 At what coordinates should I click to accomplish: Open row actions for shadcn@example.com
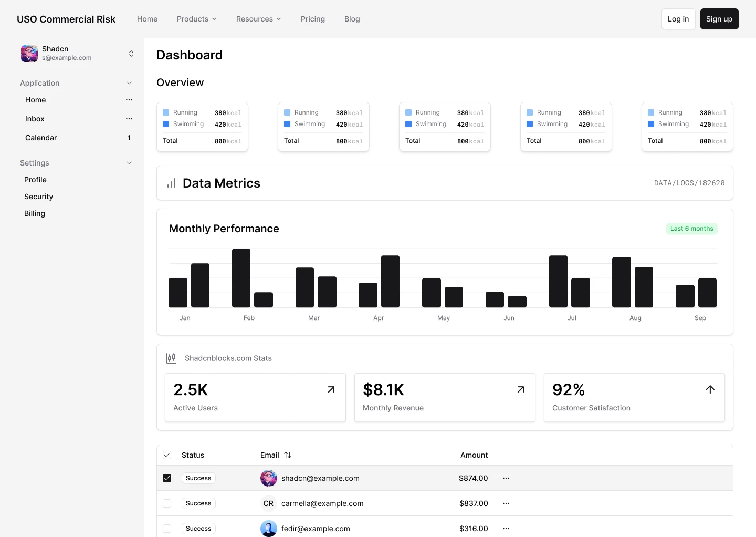[506, 478]
